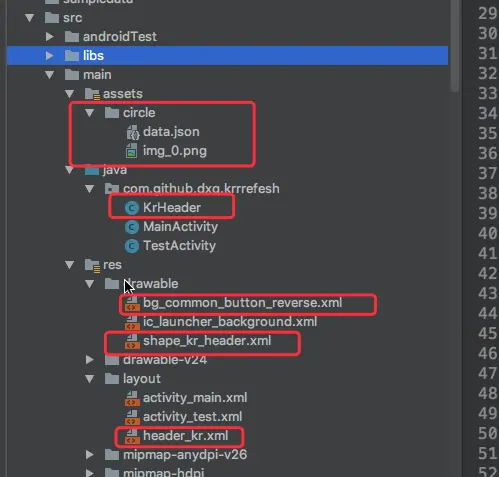Screen dimensions: 499x477
Task: Click the mipmap-anydpi-v26 folder icon
Action: pos(112,455)
